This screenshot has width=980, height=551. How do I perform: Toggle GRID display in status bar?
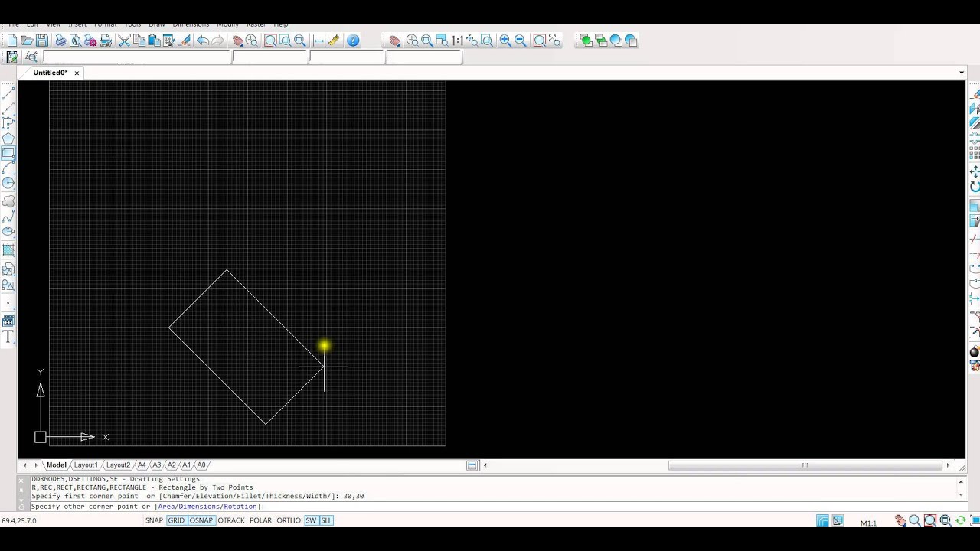pos(177,520)
